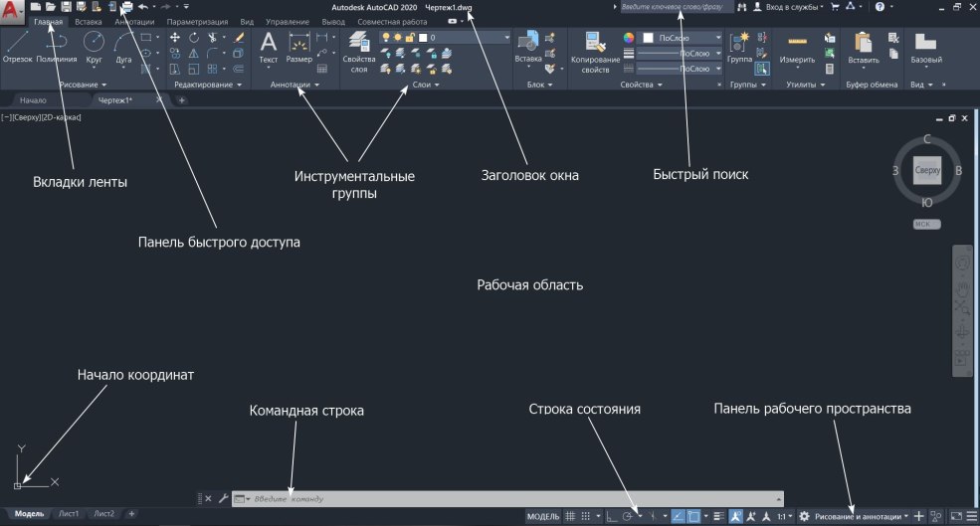
Task: Open the ПоСлою color dropdown
Action: (x=718, y=38)
